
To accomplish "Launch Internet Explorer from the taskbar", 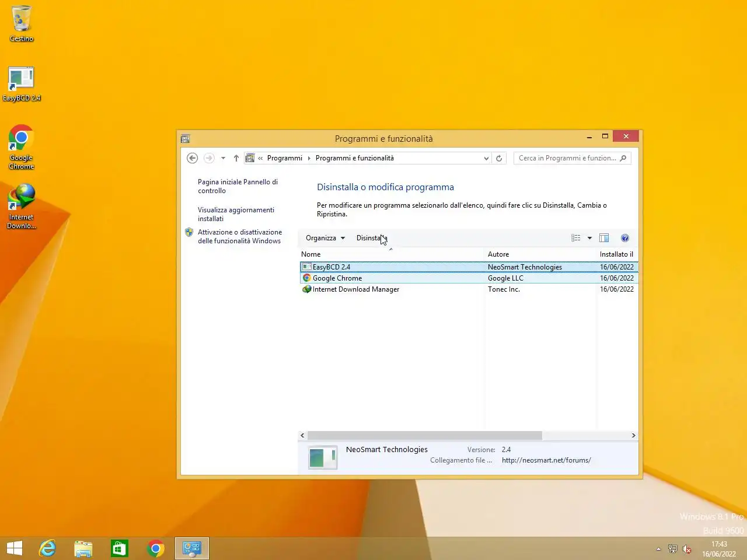I will [47, 548].
